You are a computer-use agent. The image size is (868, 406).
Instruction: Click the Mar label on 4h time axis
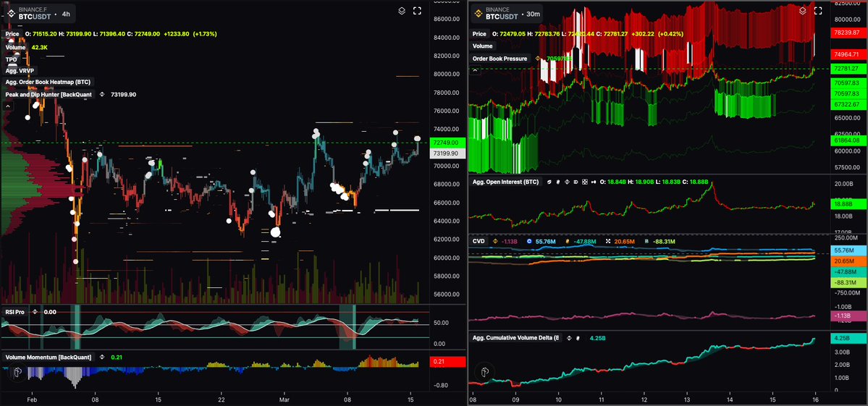pos(285,399)
